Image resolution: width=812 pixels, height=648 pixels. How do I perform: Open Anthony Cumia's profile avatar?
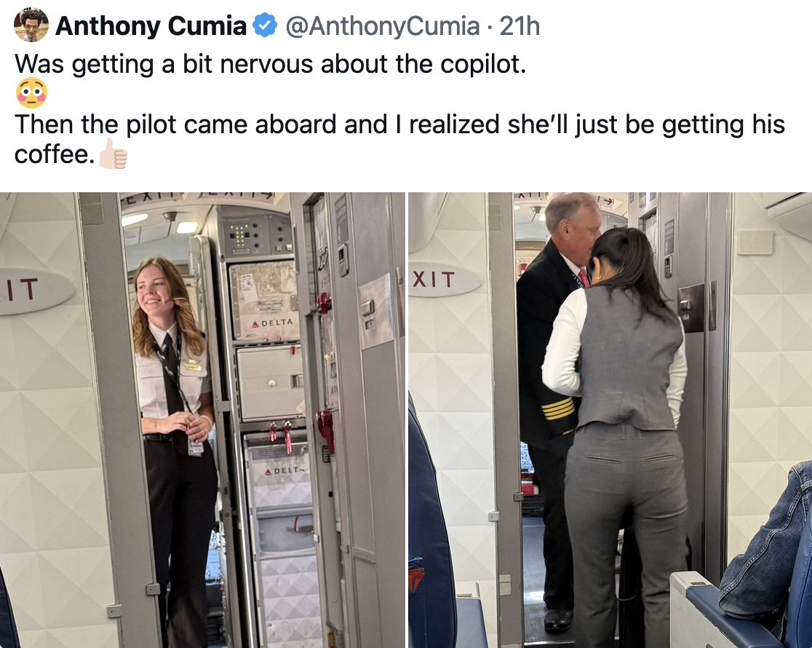click(x=31, y=25)
